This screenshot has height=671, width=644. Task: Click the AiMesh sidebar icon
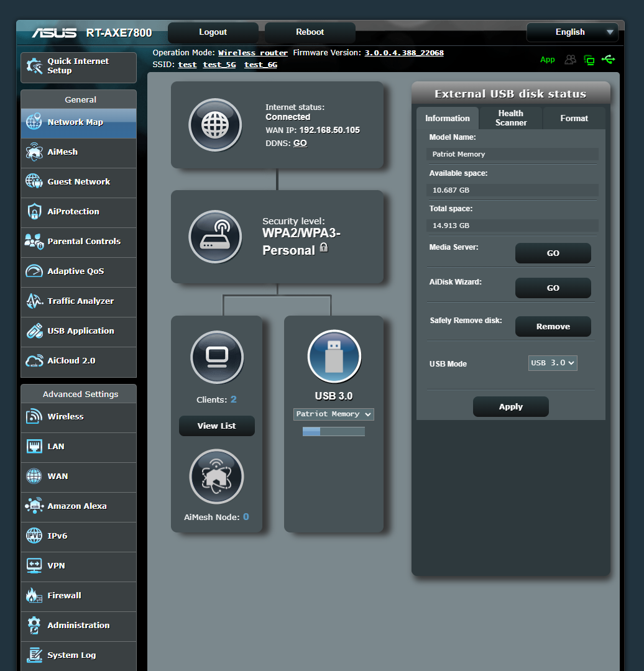(34, 152)
